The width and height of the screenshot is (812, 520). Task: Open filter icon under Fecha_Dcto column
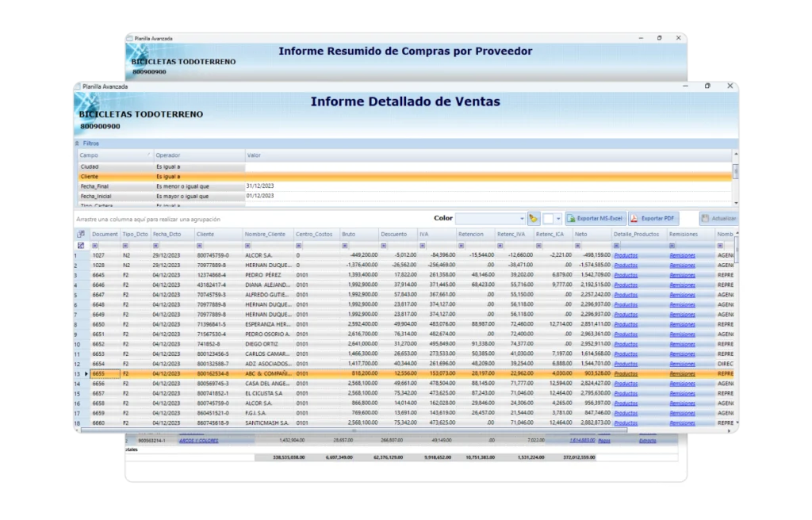[x=156, y=246]
